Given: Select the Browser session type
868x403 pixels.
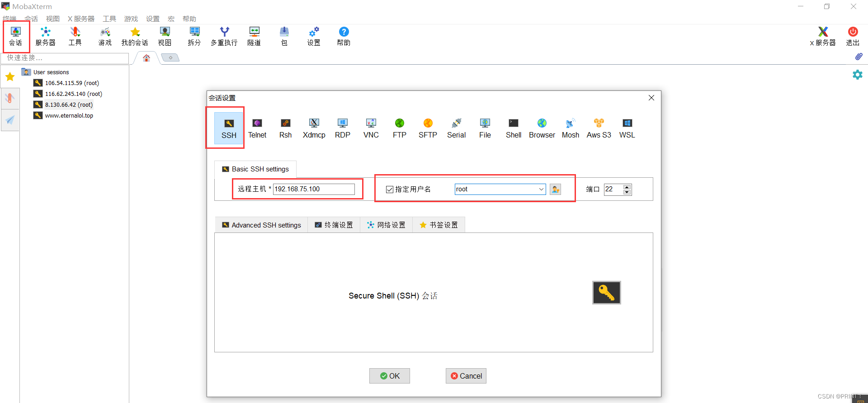Looking at the screenshot, I should tap(542, 128).
